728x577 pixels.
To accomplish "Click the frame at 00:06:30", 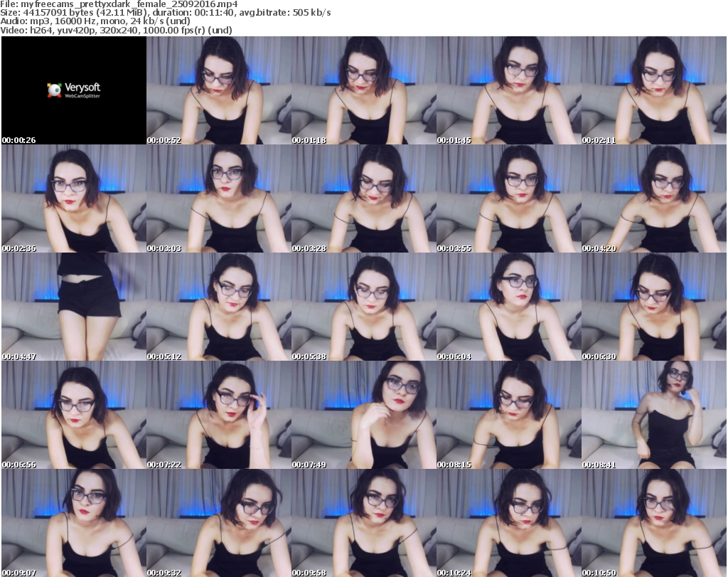I will click(x=654, y=307).
